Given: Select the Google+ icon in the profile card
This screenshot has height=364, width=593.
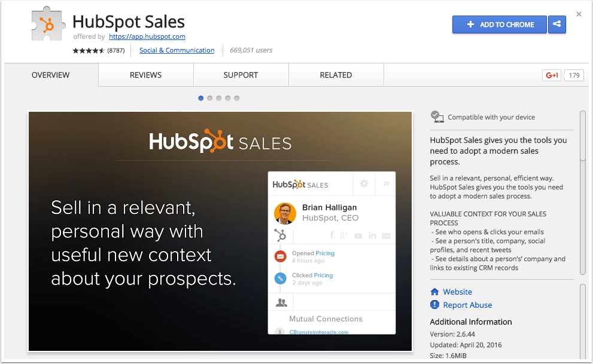Looking at the screenshot, I should (342, 235).
